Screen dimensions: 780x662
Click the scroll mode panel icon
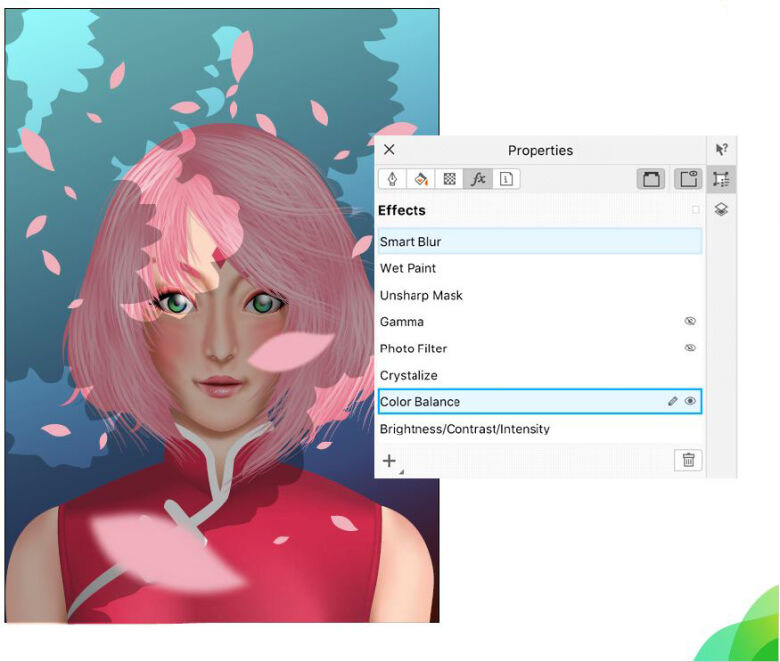(x=652, y=180)
